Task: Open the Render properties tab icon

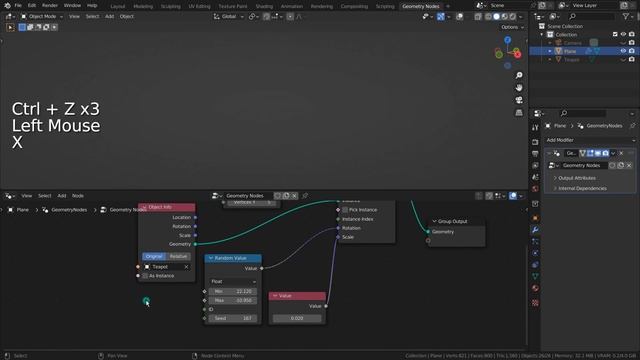Action: click(535, 142)
